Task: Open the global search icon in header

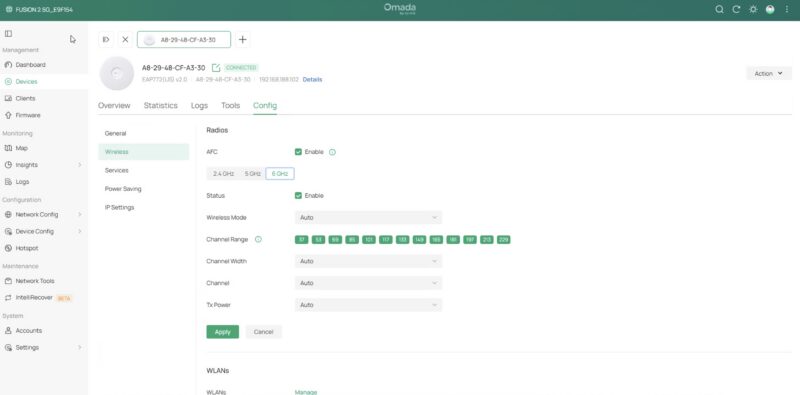Action: [719, 9]
